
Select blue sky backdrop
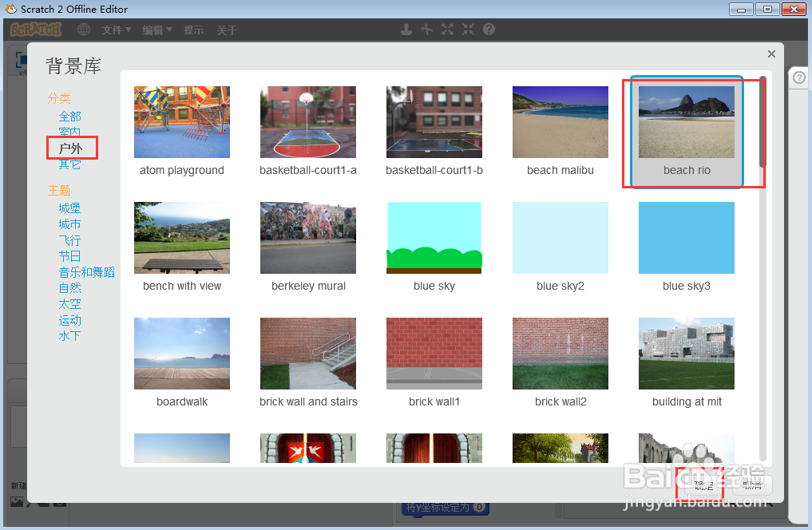(434, 247)
